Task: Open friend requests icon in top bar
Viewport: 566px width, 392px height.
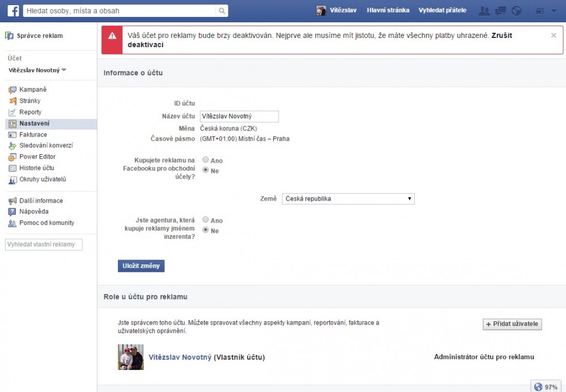Action: point(484,11)
